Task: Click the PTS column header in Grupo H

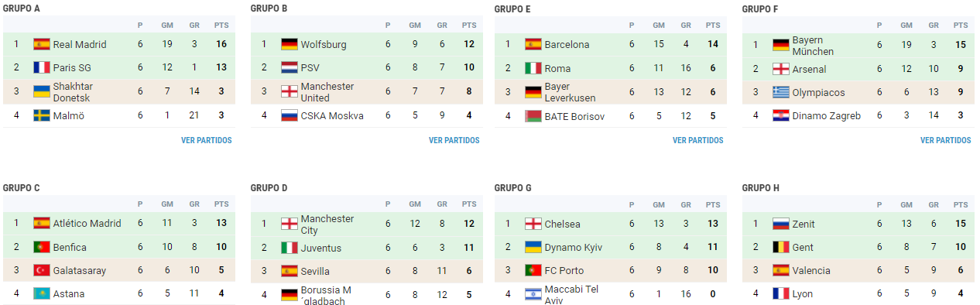Action: click(x=961, y=205)
